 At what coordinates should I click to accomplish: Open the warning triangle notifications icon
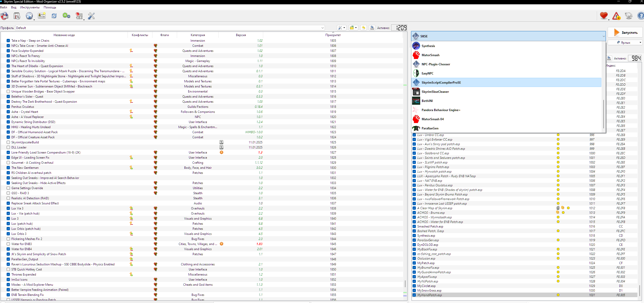[x=616, y=16]
